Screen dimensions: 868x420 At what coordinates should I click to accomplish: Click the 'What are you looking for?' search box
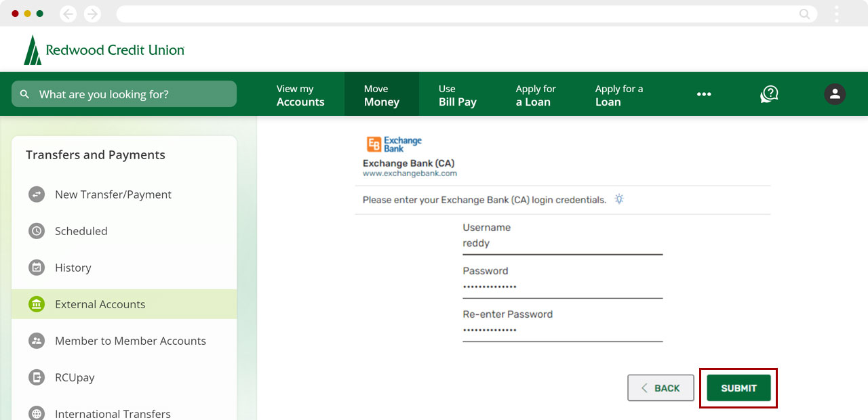[x=124, y=94]
